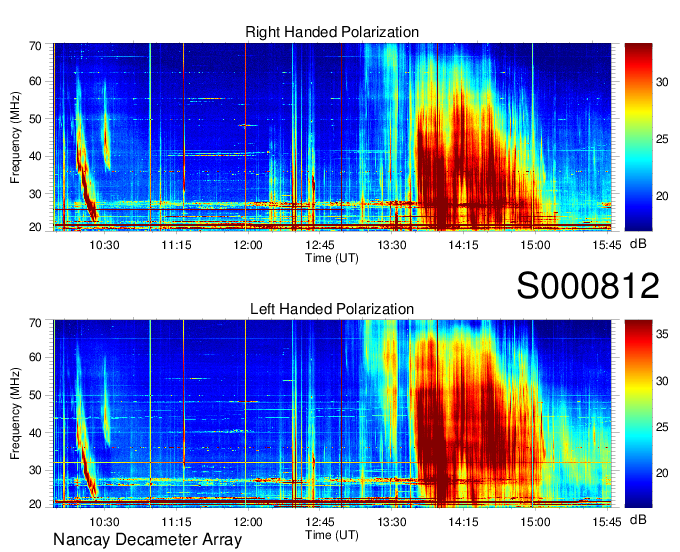Screen dimensions: 680x552
Task: Click the 20 frequency tick on bottom plot
Action: (35, 504)
